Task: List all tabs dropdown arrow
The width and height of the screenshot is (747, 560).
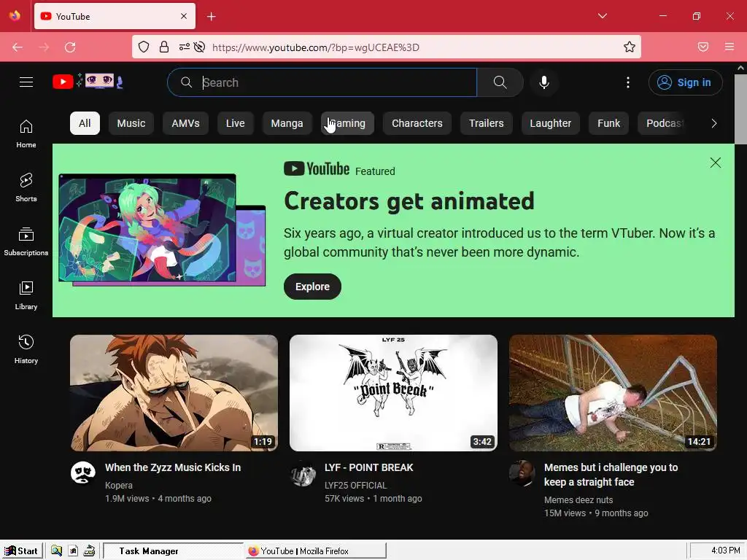Action: coord(603,16)
